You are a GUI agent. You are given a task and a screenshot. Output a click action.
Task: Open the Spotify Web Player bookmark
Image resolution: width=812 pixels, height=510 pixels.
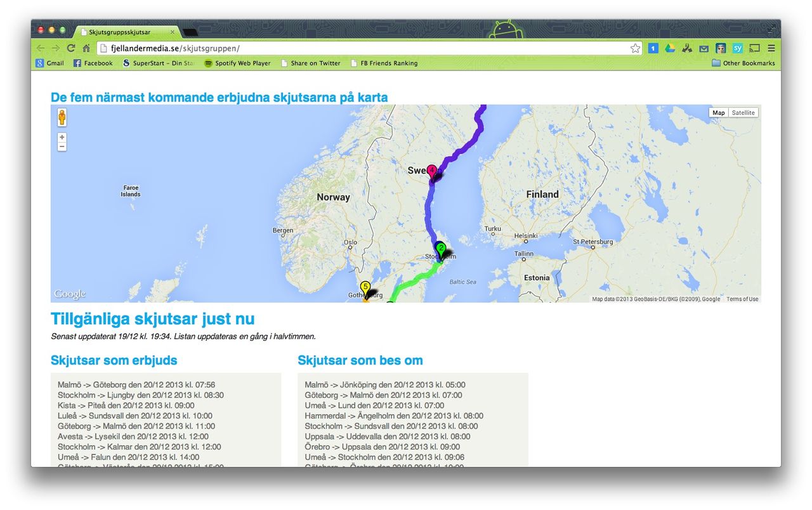[237, 63]
